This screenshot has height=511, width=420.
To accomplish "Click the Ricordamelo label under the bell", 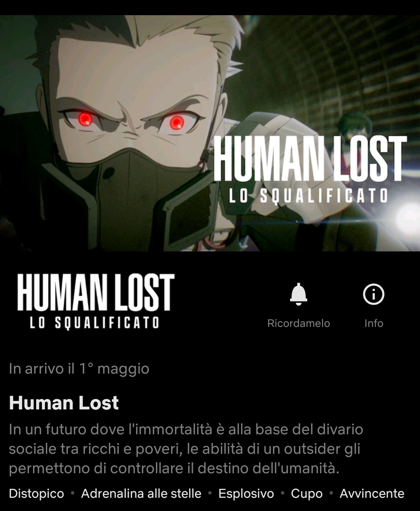I will (298, 323).
